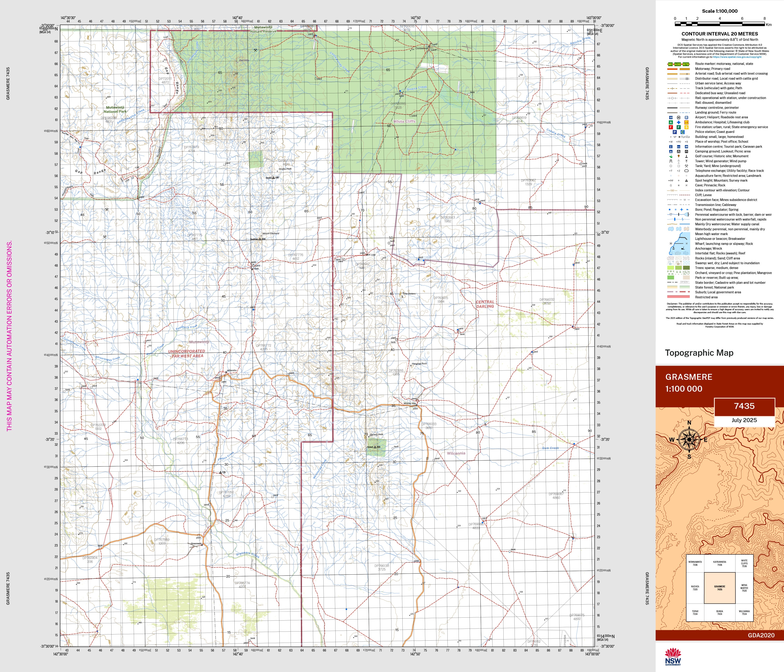Click the dense trees colour swatch
This screenshot has height=672, width=784.
686,268
